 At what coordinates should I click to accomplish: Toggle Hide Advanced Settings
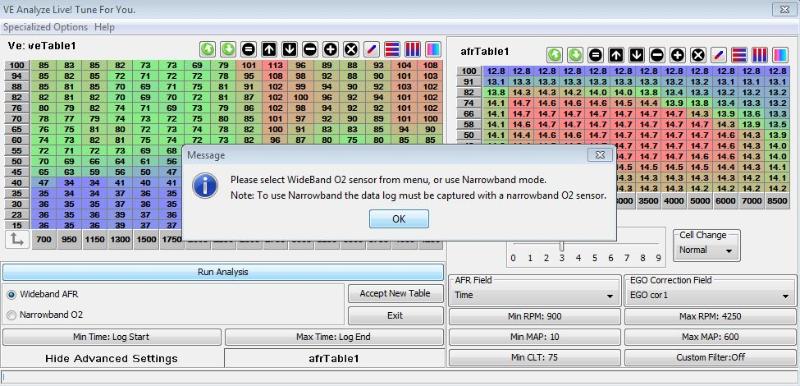(112, 358)
